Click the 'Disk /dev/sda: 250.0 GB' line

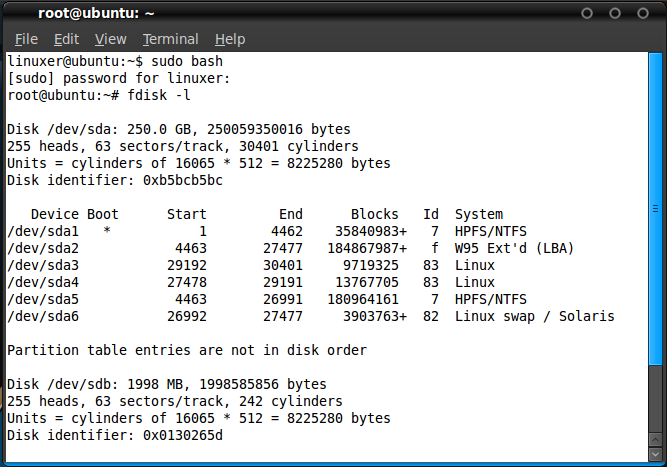pos(179,129)
